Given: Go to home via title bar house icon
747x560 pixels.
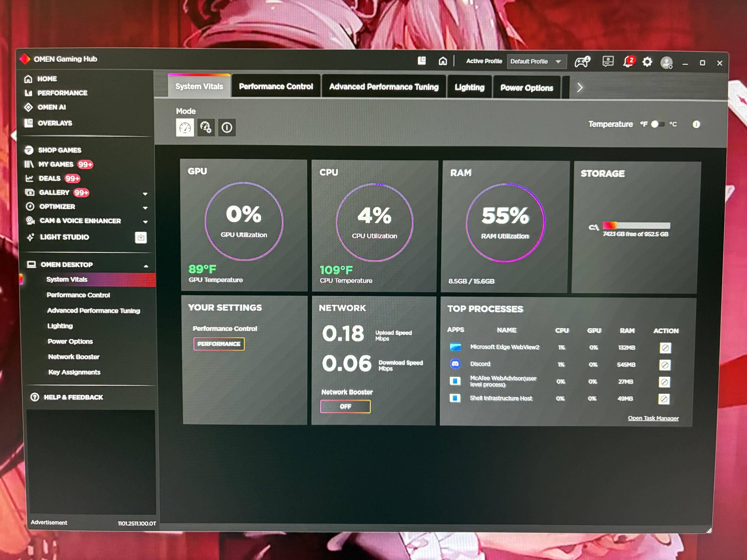Looking at the screenshot, I should [443, 61].
